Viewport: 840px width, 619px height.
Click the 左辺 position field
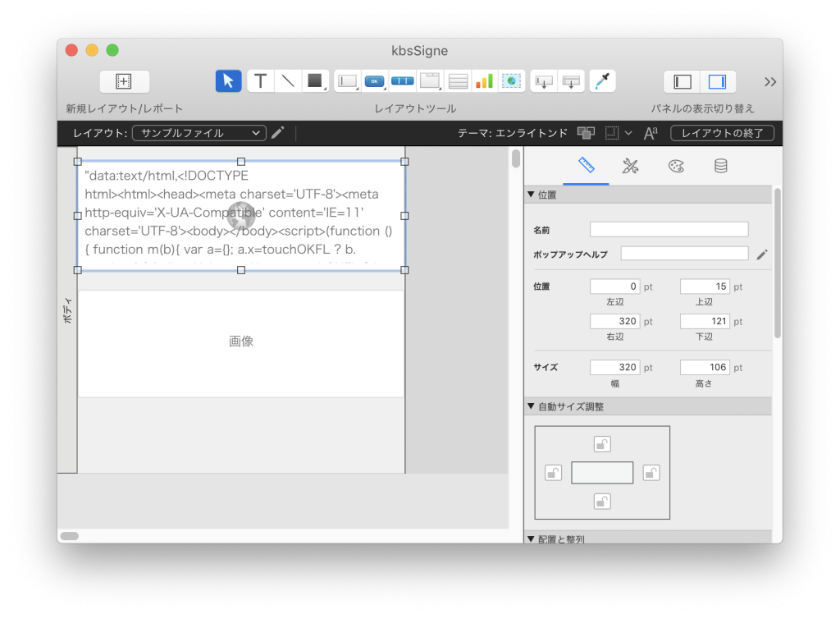[615, 287]
